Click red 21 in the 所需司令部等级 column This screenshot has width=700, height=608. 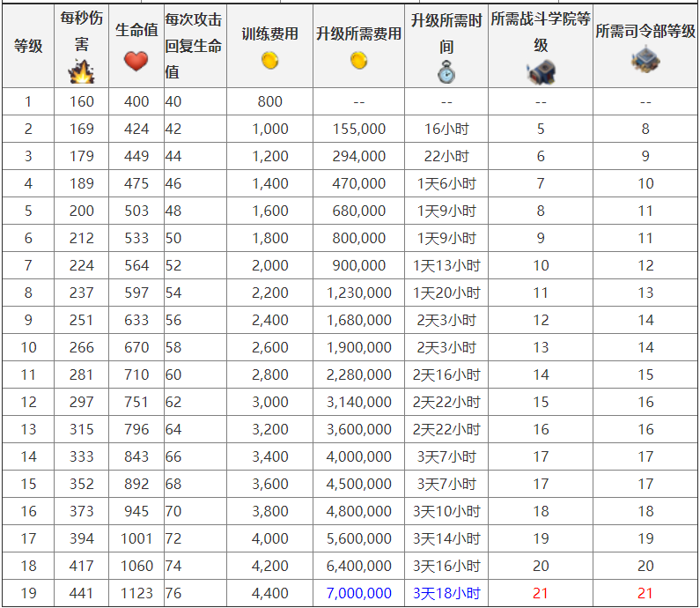[645, 593]
